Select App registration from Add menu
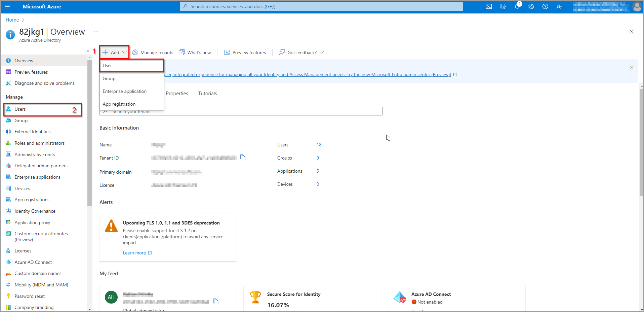This screenshot has width=644, height=312. [131, 104]
